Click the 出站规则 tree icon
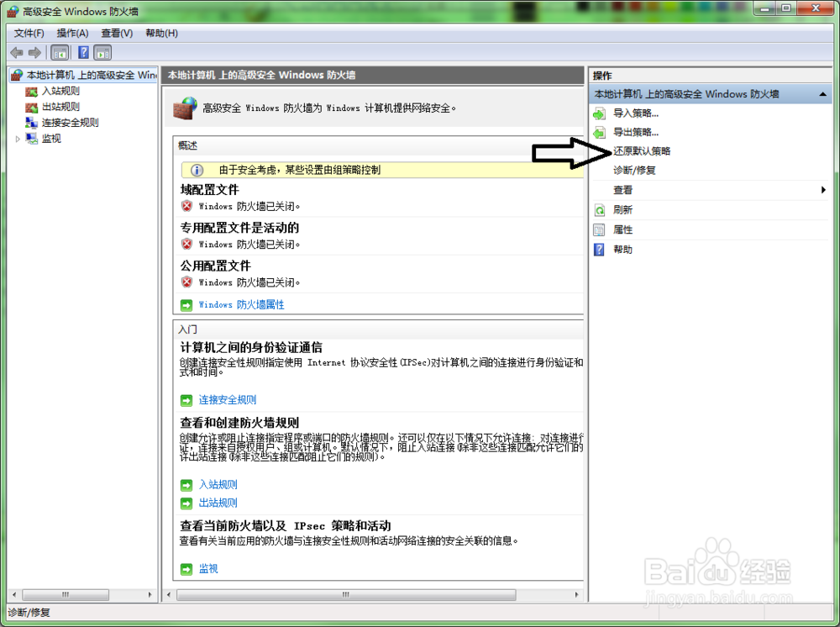Viewport: 840px width, 627px height. pos(32,108)
